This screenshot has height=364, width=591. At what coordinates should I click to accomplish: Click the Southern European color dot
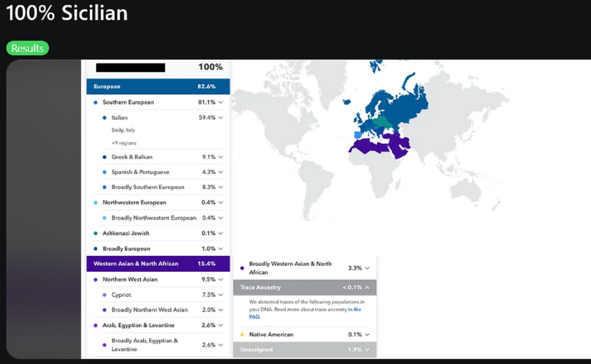pos(96,102)
